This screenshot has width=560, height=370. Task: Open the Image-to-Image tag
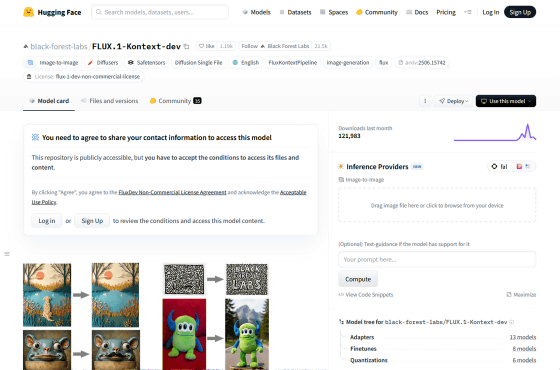click(53, 62)
